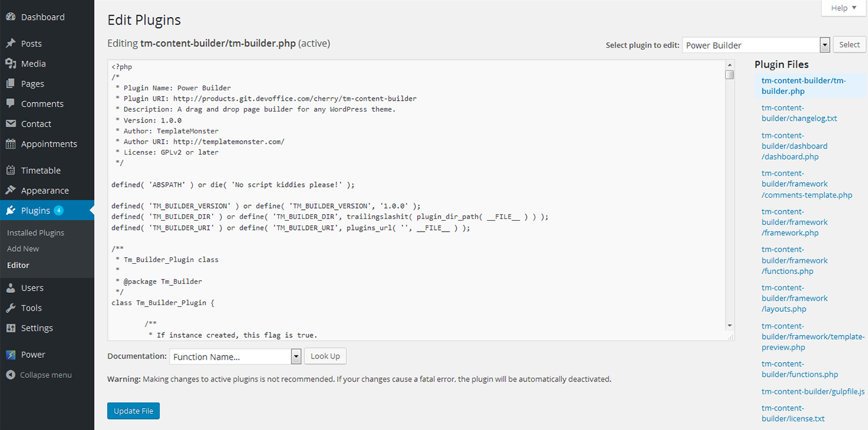
Task: Click the Contact envelope icon
Action: [x=10, y=124]
